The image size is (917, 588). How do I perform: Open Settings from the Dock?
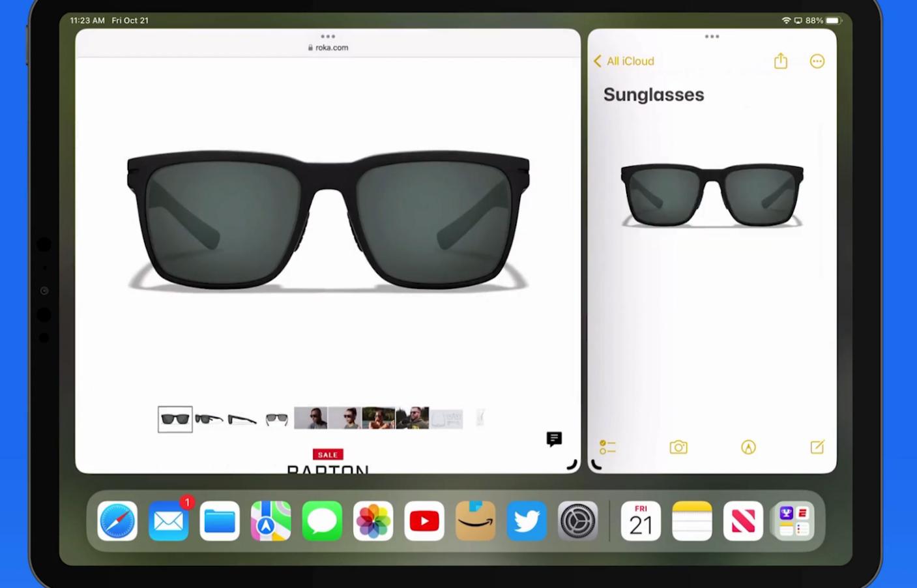click(577, 520)
